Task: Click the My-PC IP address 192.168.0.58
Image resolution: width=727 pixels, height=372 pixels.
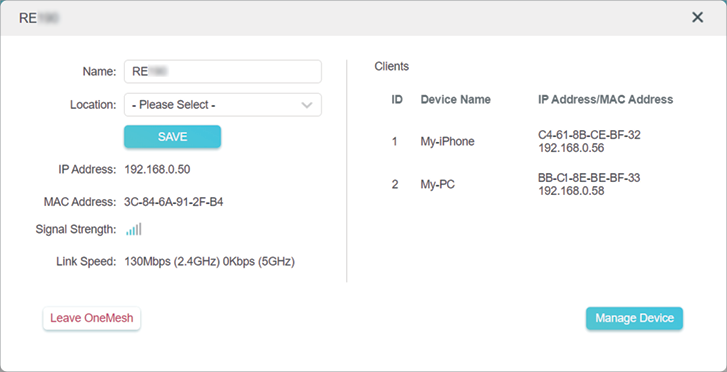Action: 571,191
